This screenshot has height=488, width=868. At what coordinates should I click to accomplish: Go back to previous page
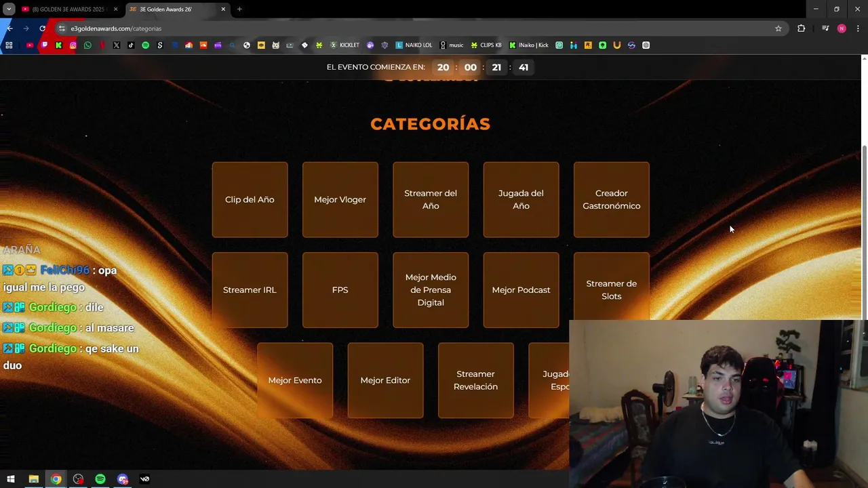tap(9, 28)
